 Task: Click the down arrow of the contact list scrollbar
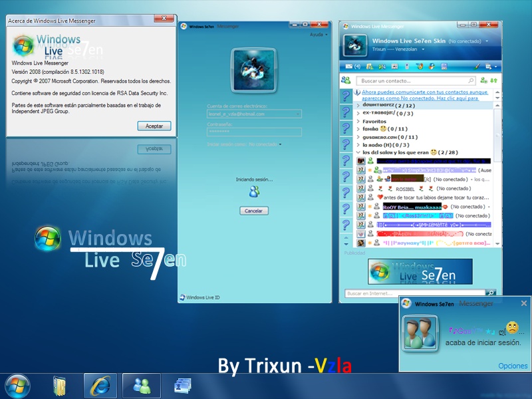497,243
